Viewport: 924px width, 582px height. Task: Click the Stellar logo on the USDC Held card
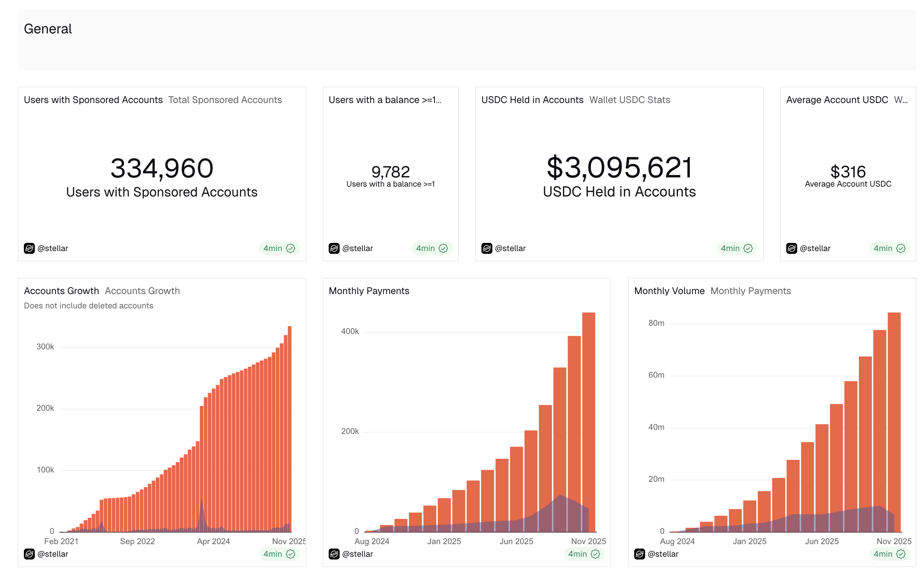[487, 248]
